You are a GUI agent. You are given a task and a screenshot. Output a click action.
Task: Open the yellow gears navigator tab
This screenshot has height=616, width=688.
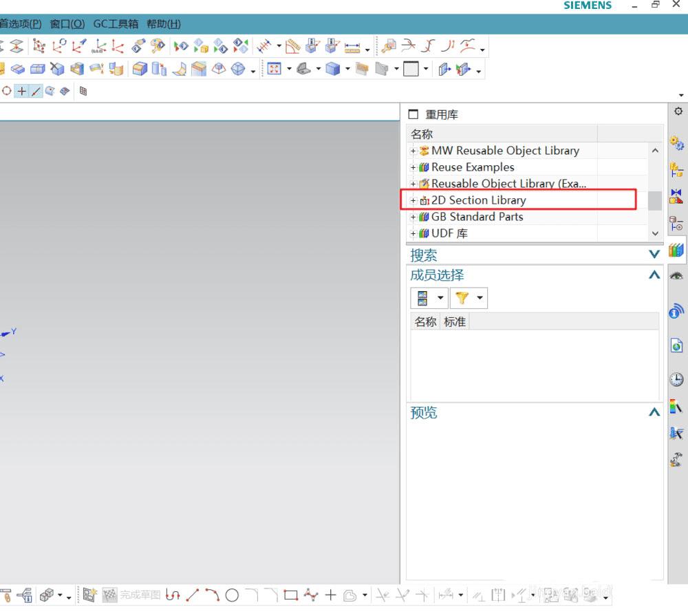pyautogui.click(x=676, y=143)
